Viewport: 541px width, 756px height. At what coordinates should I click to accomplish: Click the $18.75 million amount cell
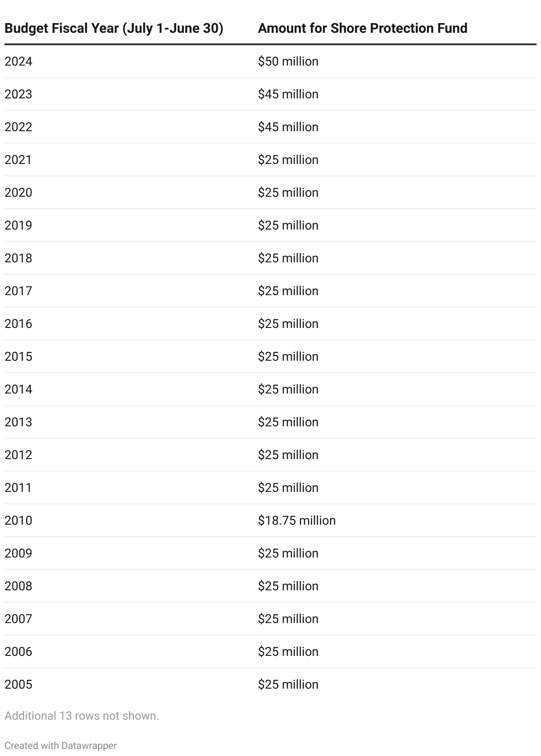click(x=297, y=520)
